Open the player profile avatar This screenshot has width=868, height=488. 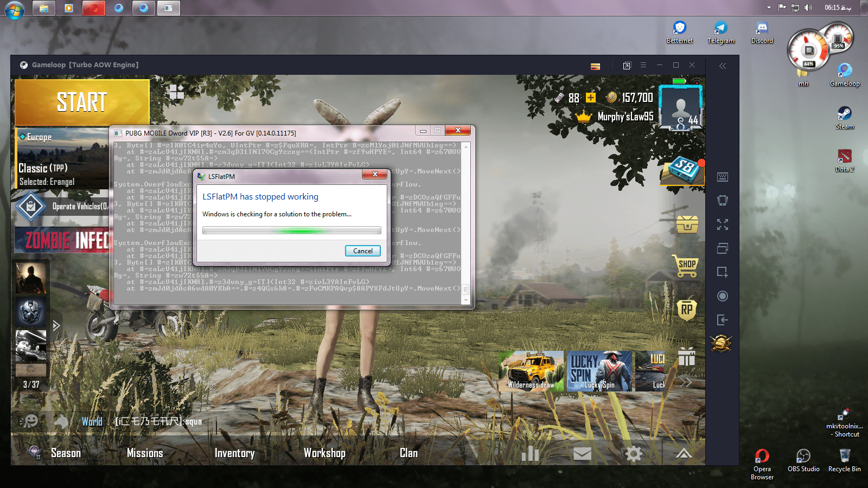click(x=681, y=107)
